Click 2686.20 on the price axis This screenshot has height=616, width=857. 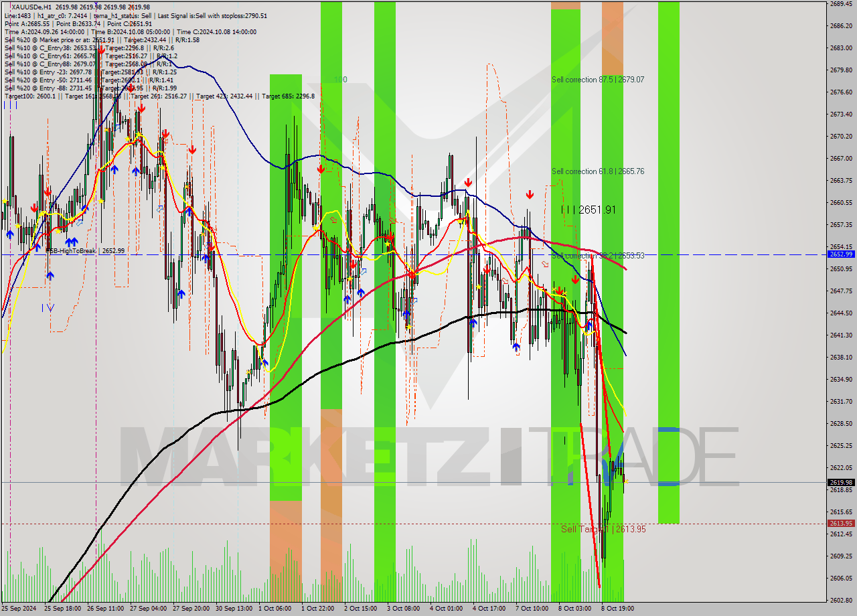(x=841, y=26)
